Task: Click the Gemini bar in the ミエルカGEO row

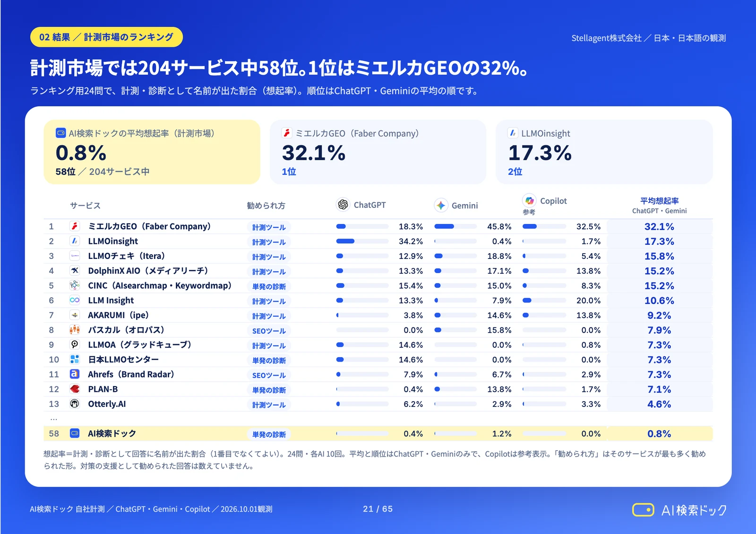Action: [455, 226]
